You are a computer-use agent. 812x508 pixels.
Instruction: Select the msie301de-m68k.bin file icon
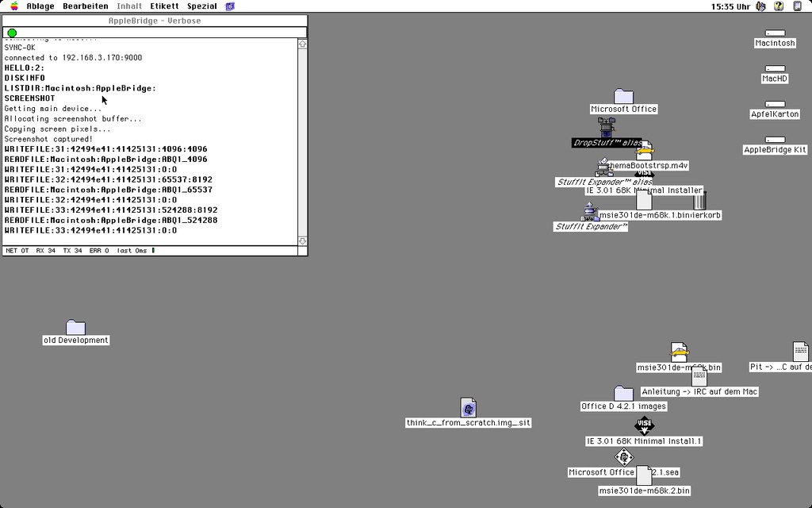click(x=679, y=352)
